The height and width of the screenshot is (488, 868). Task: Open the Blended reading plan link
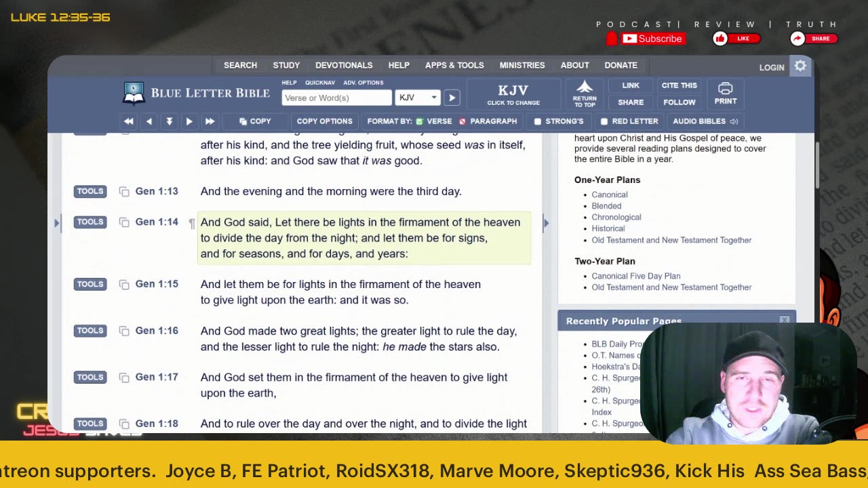click(606, 206)
